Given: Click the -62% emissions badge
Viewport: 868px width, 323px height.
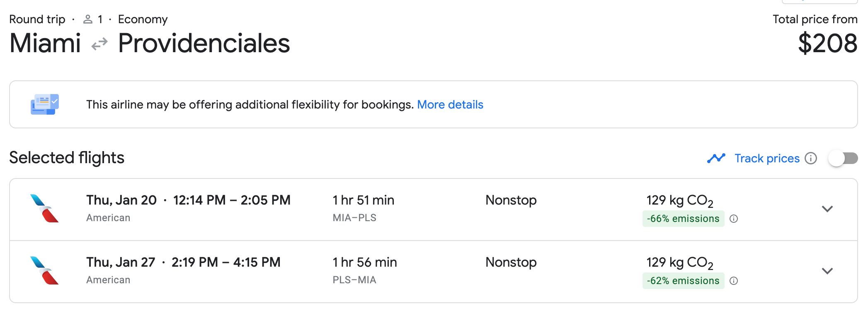Looking at the screenshot, I should pyautogui.click(x=683, y=281).
